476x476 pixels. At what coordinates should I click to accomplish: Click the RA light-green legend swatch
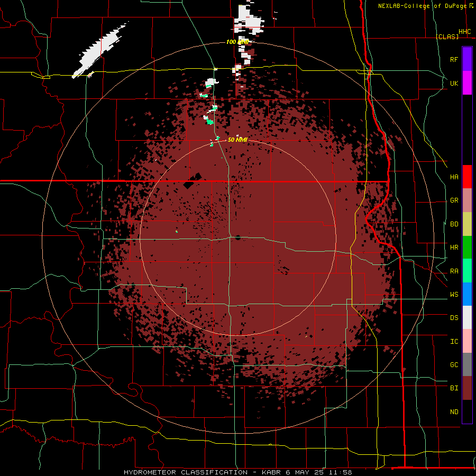click(467, 271)
